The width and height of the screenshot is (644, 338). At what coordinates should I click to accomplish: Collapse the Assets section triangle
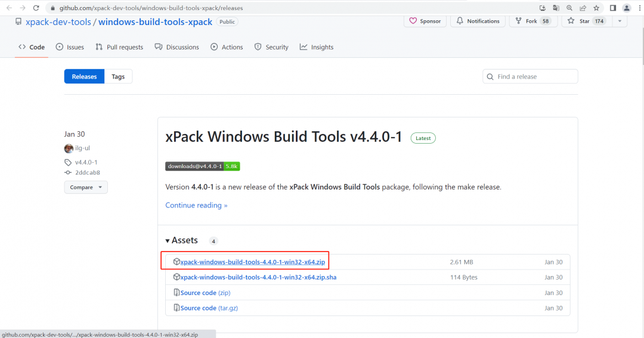pos(168,241)
